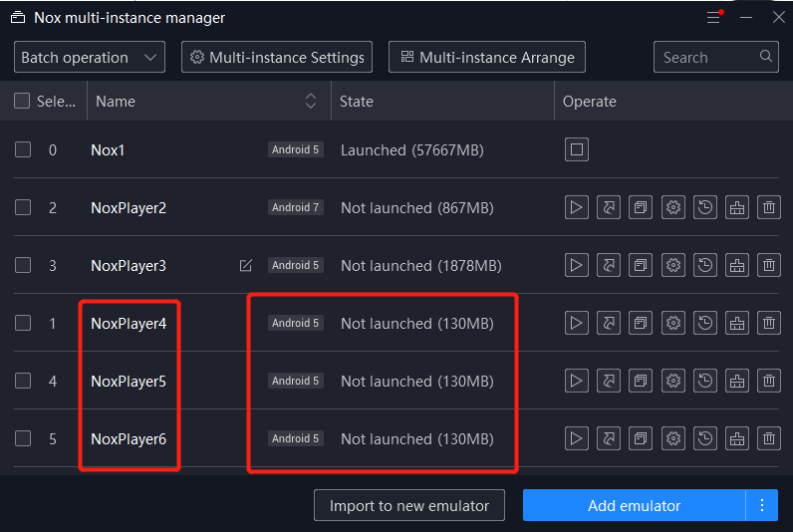This screenshot has width=793, height=532.
Task: Open the NoxPlayer4 settings gear
Action: pos(673,323)
